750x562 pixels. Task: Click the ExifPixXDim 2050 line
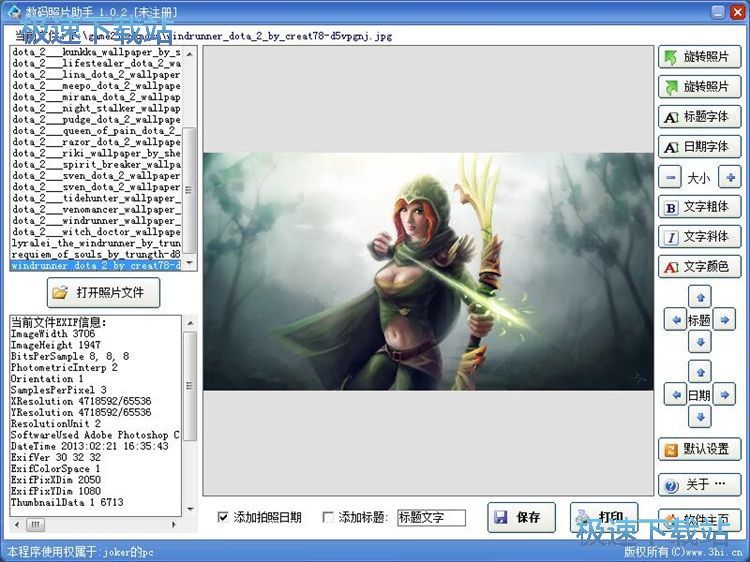point(56,480)
